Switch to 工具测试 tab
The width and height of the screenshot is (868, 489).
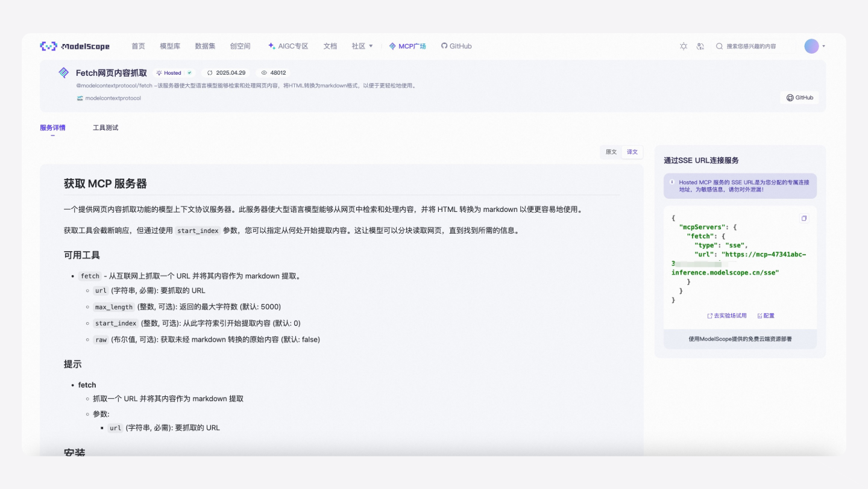point(105,128)
